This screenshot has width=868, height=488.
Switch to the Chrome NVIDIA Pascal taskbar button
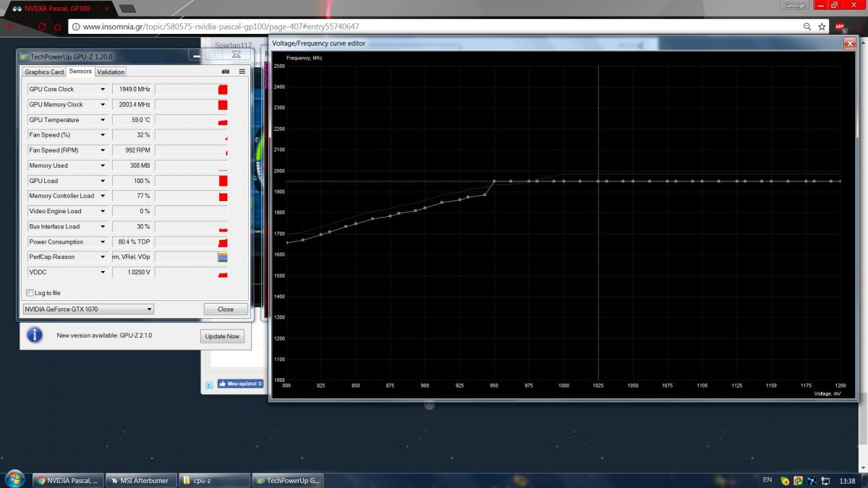68,480
